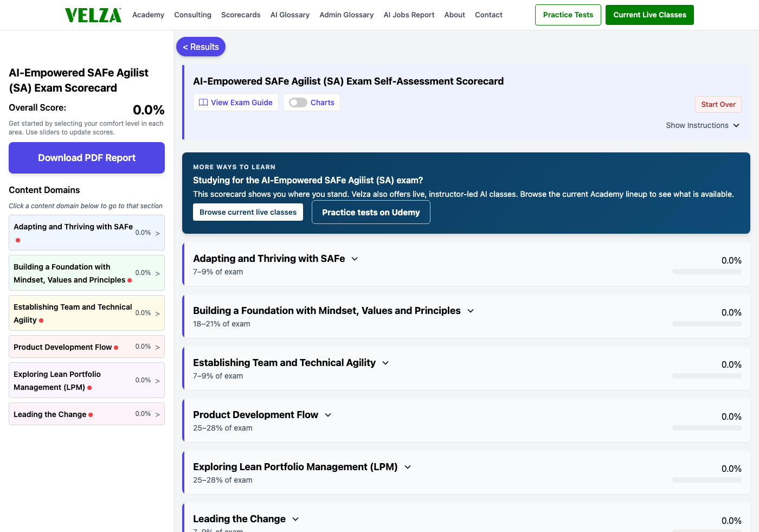
Task: Click the Start Over button
Action: pyautogui.click(x=718, y=105)
